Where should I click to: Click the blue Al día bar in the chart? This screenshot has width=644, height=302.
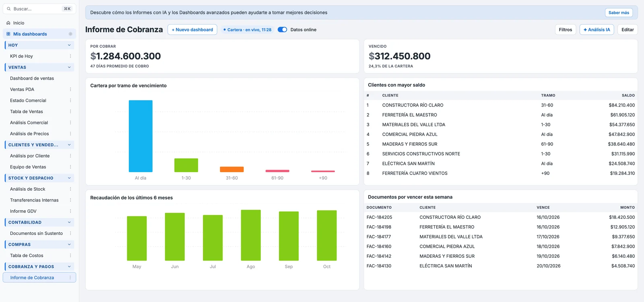140,136
